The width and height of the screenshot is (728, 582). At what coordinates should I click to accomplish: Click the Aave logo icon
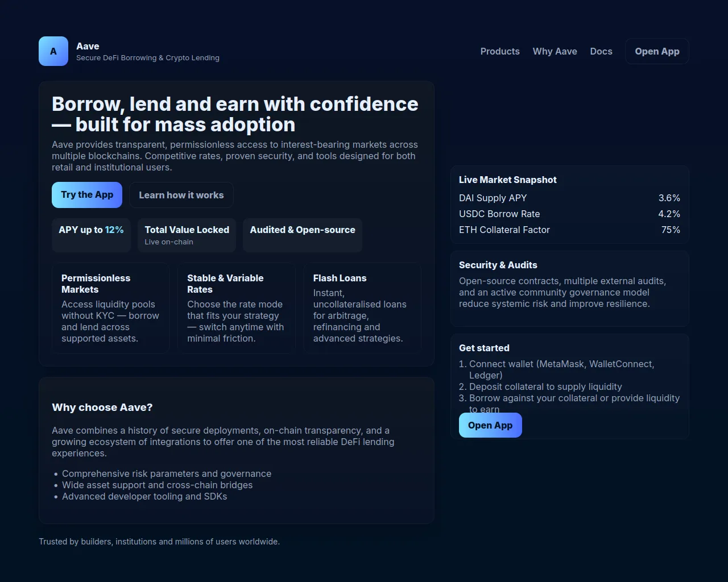pyautogui.click(x=53, y=51)
